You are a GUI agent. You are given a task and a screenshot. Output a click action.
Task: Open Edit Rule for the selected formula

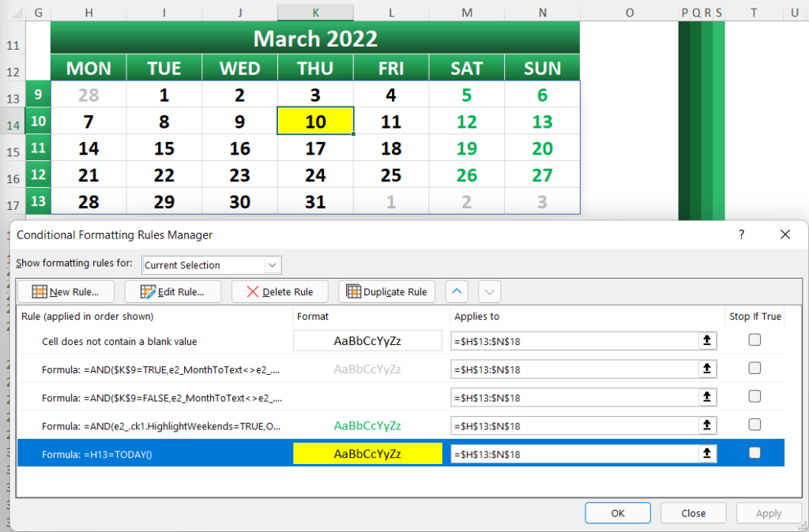[x=173, y=292]
